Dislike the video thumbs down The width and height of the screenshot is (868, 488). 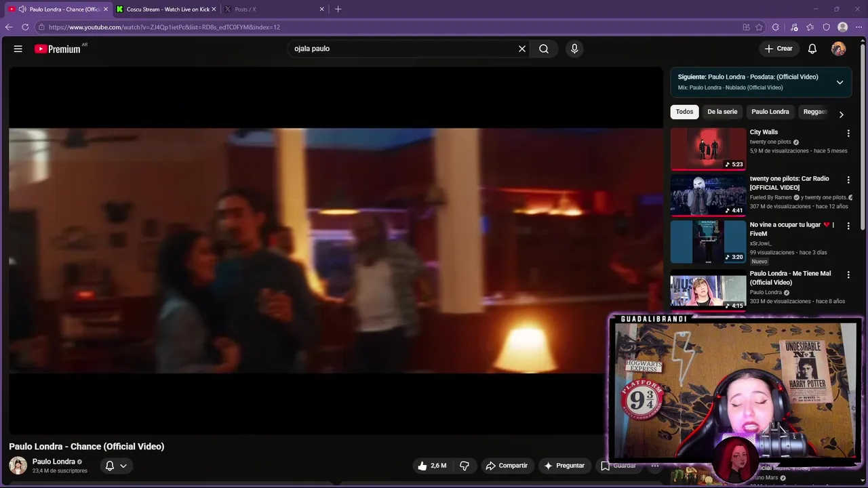pos(465,466)
